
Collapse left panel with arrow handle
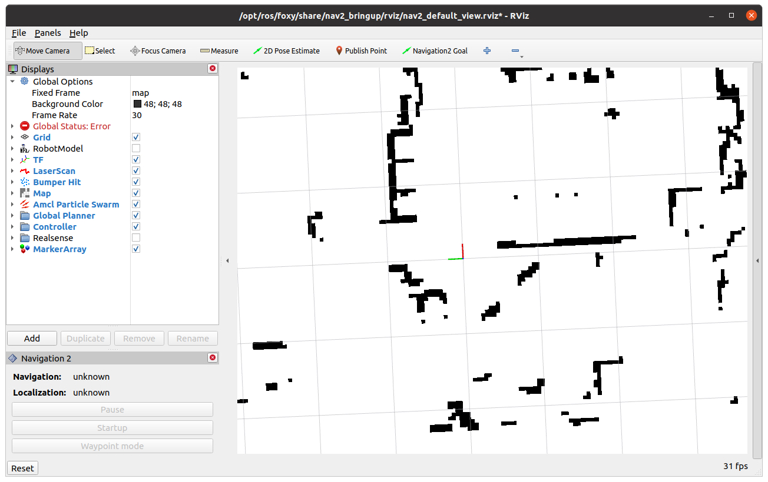pyautogui.click(x=227, y=261)
